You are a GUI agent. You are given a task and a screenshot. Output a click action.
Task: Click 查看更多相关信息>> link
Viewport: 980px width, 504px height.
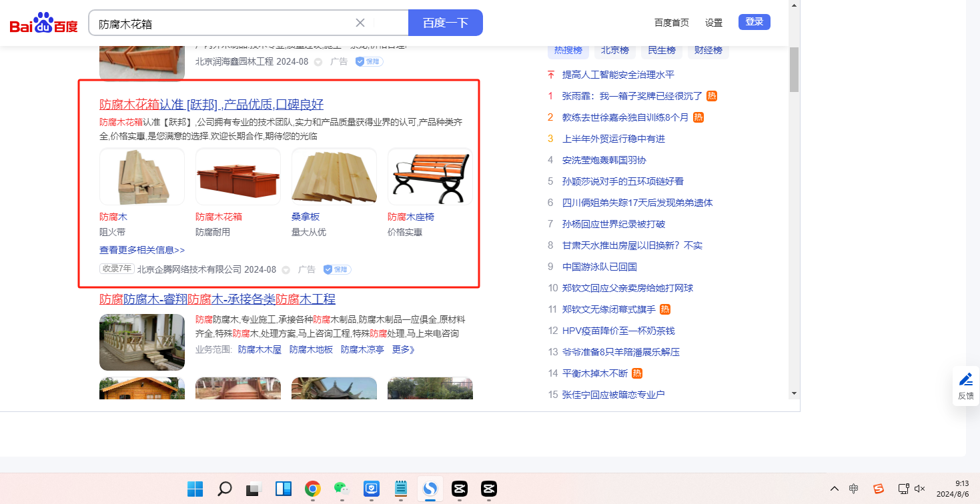click(142, 250)
